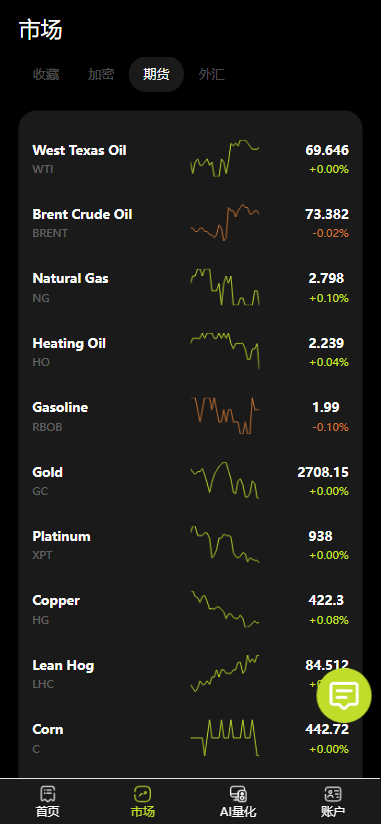381x824 pixels.
Task: Click the Platinum price 938
Action: (x=321, y=536)
